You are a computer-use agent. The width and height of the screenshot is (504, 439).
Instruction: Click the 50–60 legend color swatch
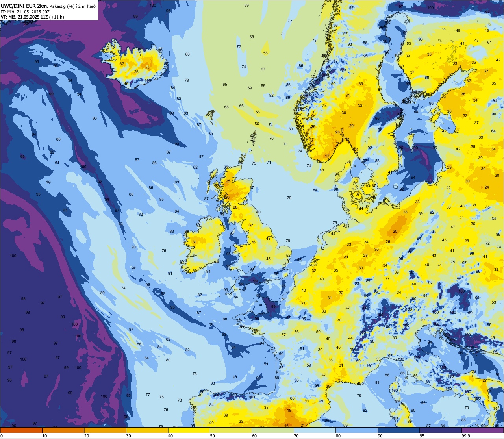pyautogui.click(x=231, y=430)
